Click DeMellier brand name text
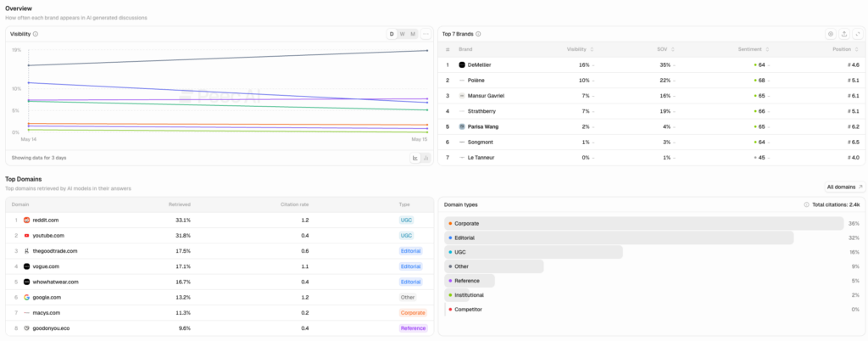 pos(480,64)
